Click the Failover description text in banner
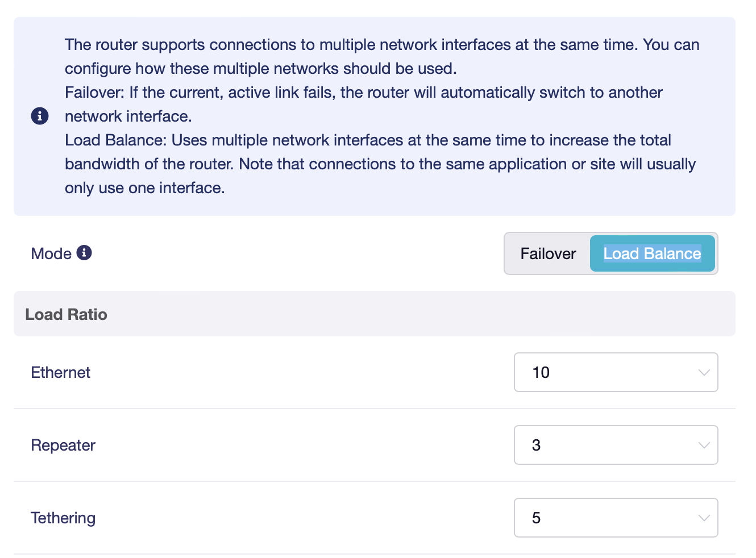Screen dimensions: 756x558 (x=364, y=104)
